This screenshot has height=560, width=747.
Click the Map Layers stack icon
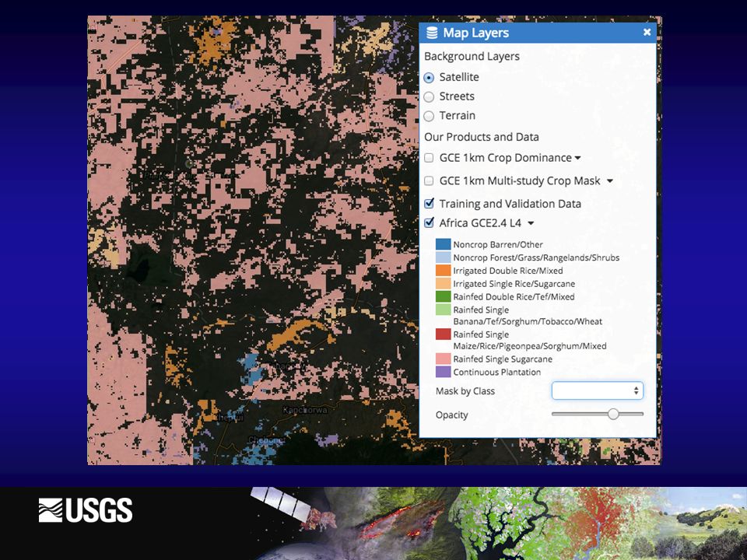click(x=432, y=33)
